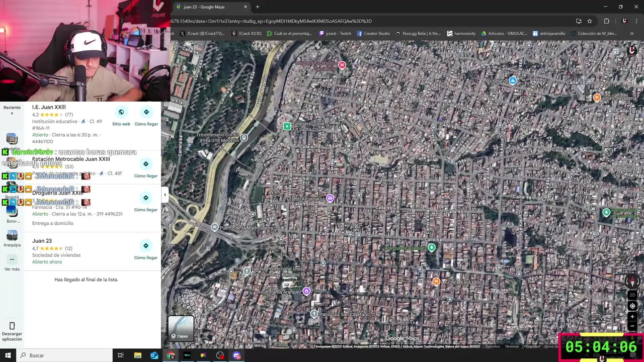Select the Jota's panadería bakery marker

tap(597, 98)
